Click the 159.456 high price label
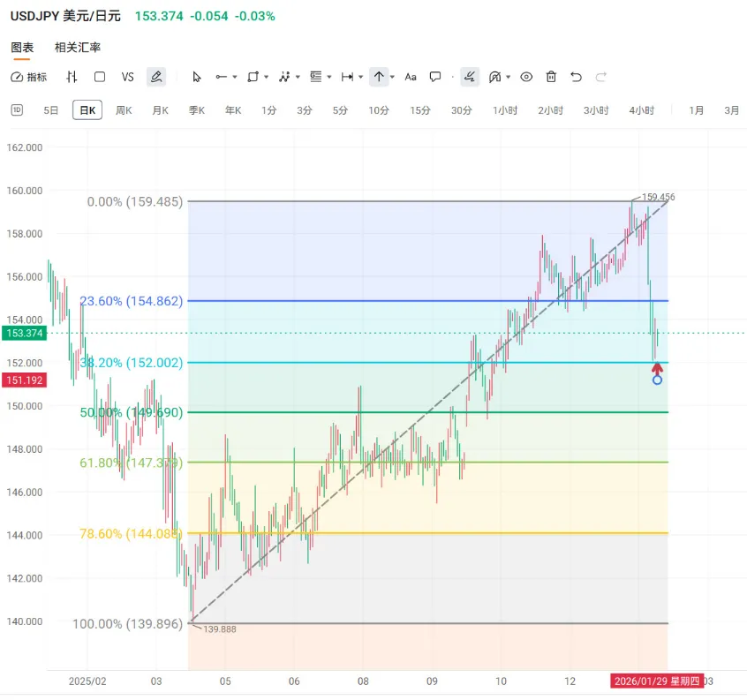The height and width of the screenshot is (700, 747). click(x=659, y=197)
